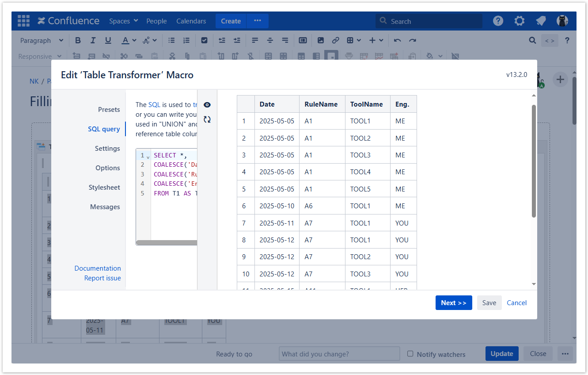This screenshot has width=588, height=375.
Task: Open the Spaces dropdown menu
Action: click(124, 21)
